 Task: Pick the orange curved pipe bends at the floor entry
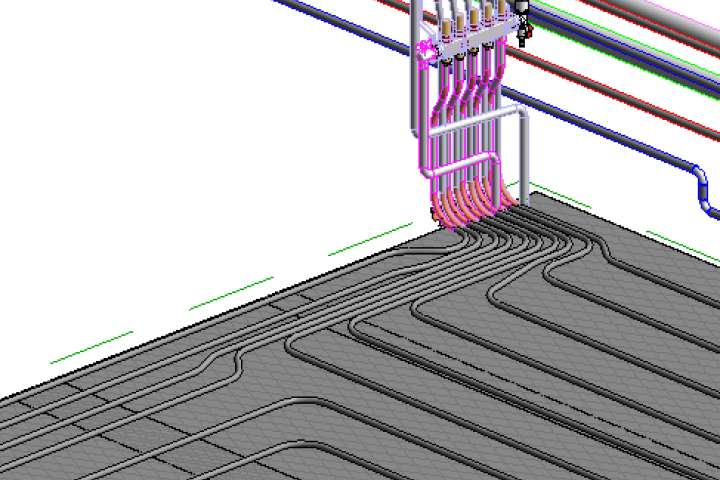click(473, 204)
